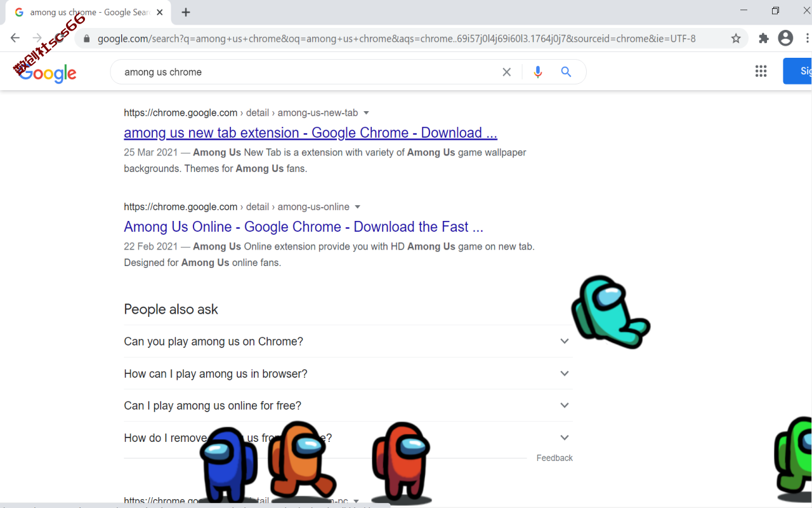
Task: Click the '25 Mar 2021' result snippet
Action: [x=325, y=161]
